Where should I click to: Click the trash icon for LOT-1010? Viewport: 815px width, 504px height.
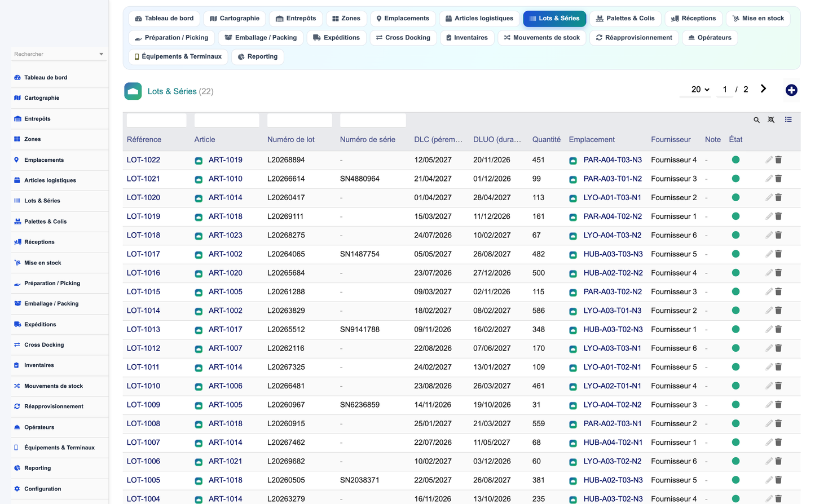(x=778, y=386)
